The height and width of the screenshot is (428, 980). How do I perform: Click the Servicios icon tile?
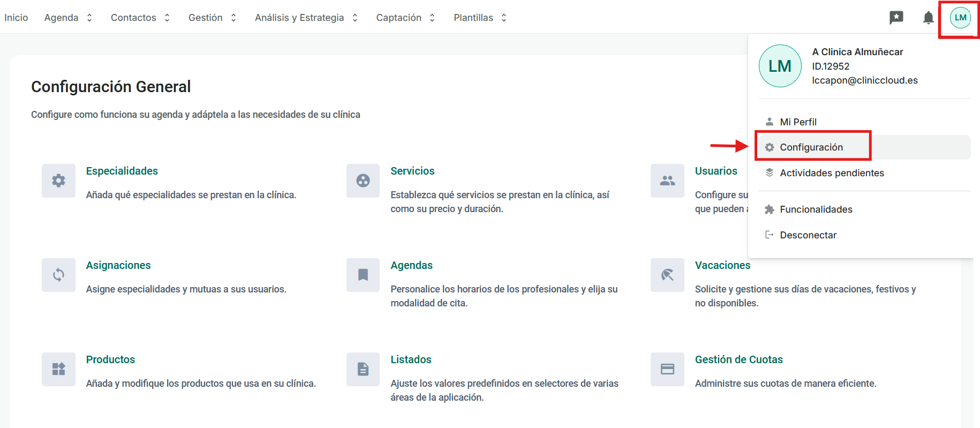point(363,181)
